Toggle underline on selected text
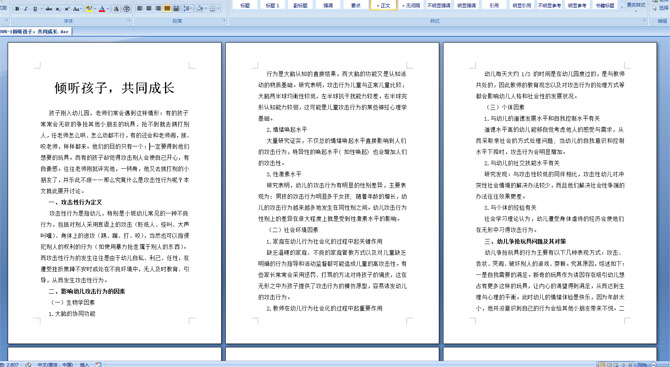 pyautogui.click(x=35, y=9)
